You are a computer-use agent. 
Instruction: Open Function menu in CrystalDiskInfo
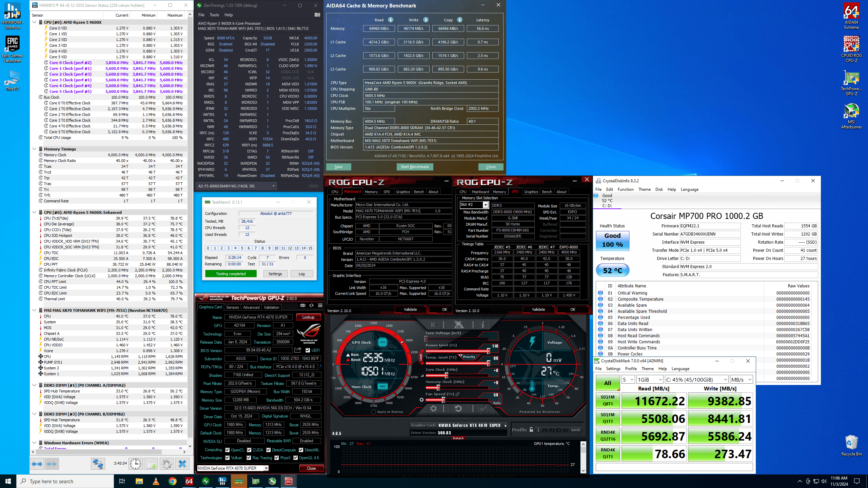coord(625,189)
